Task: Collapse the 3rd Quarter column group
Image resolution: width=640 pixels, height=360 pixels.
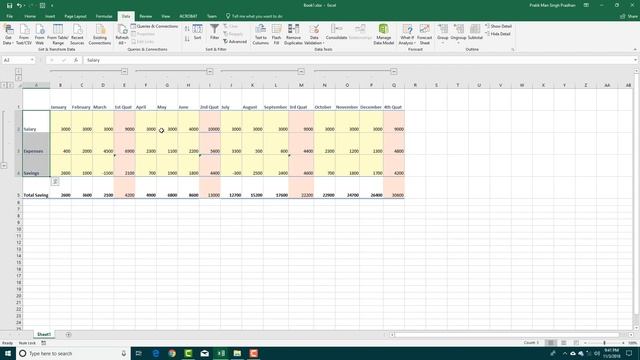Action: (x=301, y=71)
